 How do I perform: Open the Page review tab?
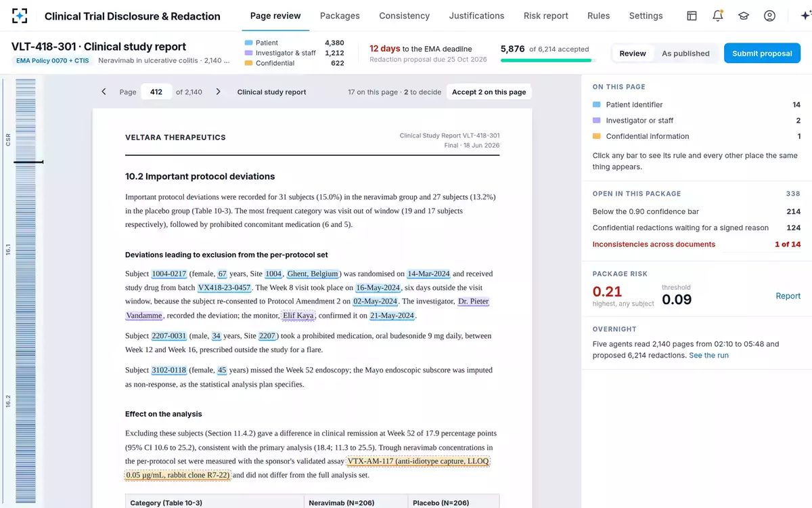pos(275,16)
